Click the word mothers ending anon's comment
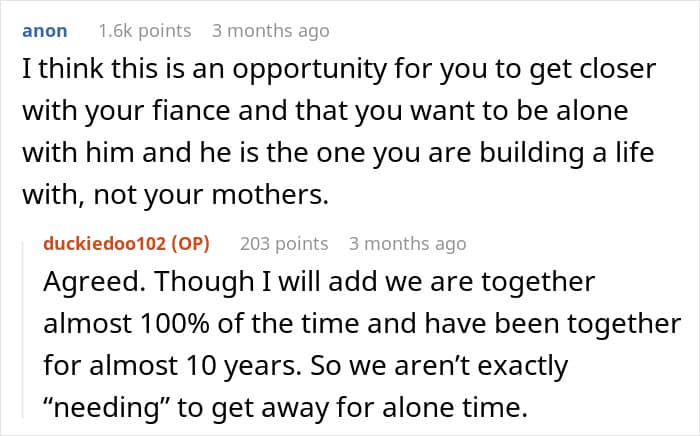Viewport: 700px width, 436px height. coord(270,195)
